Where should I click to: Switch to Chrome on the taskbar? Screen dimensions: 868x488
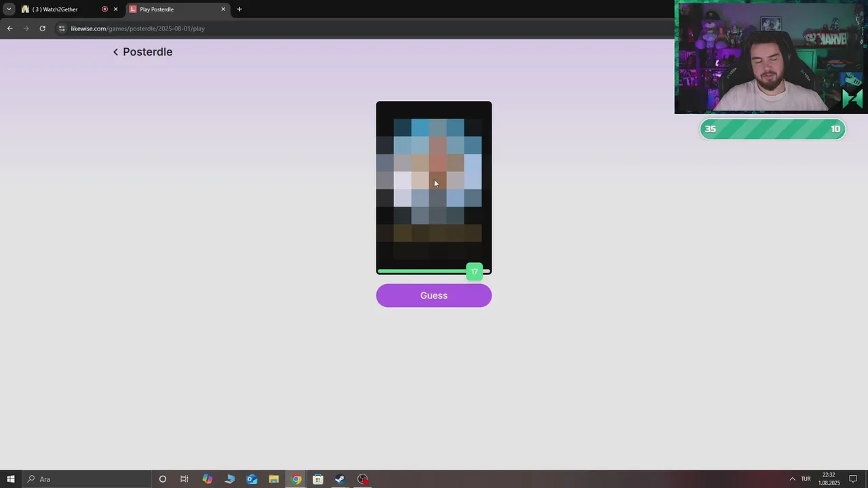tap(296, 479)
